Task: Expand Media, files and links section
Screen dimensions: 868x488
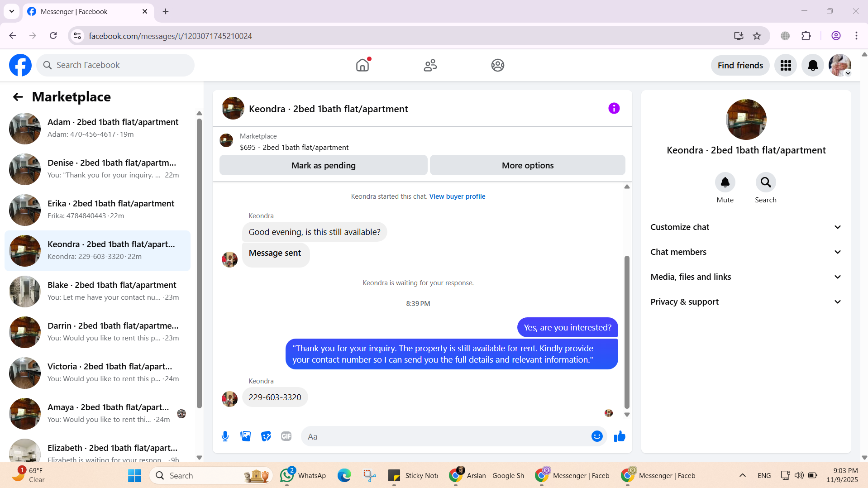Action: [x=746, y=277]
